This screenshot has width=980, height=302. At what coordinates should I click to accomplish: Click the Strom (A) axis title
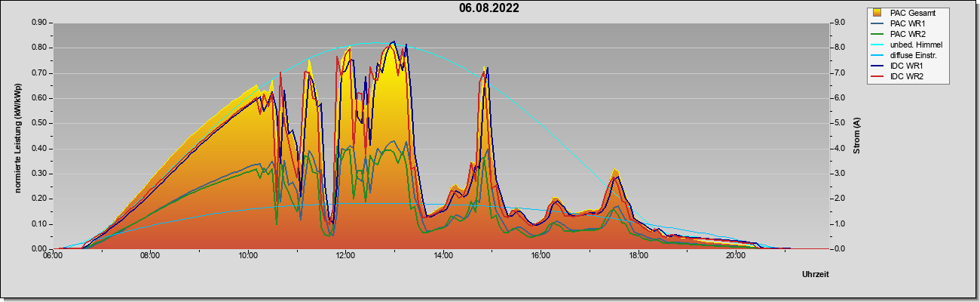point(856,136)
